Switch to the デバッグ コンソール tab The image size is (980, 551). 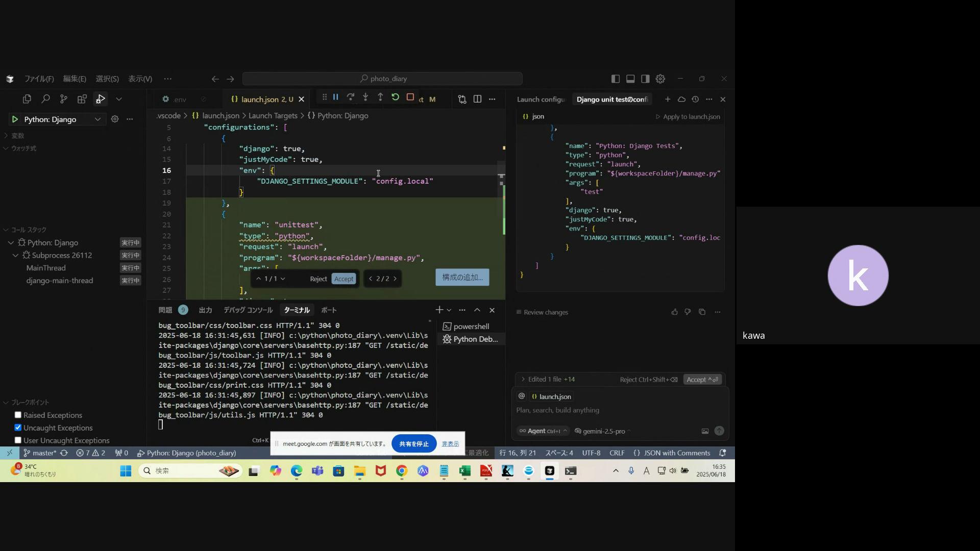[x=248, y=310]
